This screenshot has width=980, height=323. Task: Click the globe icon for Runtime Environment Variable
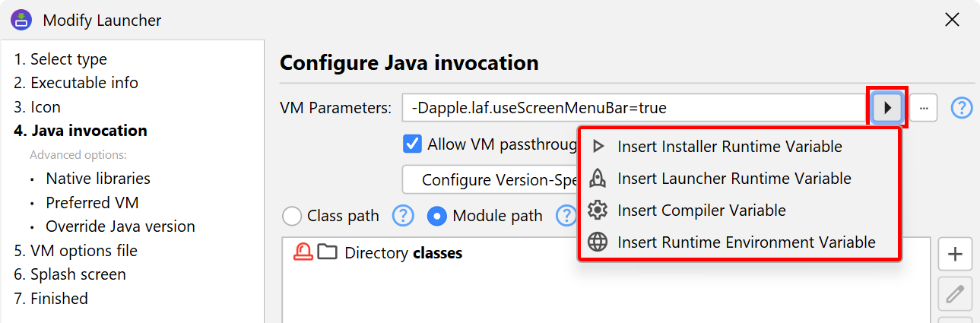point(598,242)
